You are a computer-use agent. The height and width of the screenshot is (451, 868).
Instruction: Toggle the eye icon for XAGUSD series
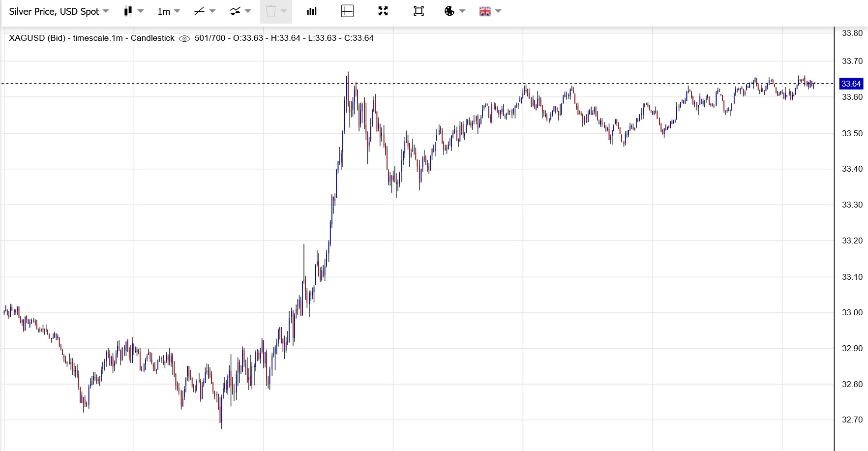tap(184, 38)
